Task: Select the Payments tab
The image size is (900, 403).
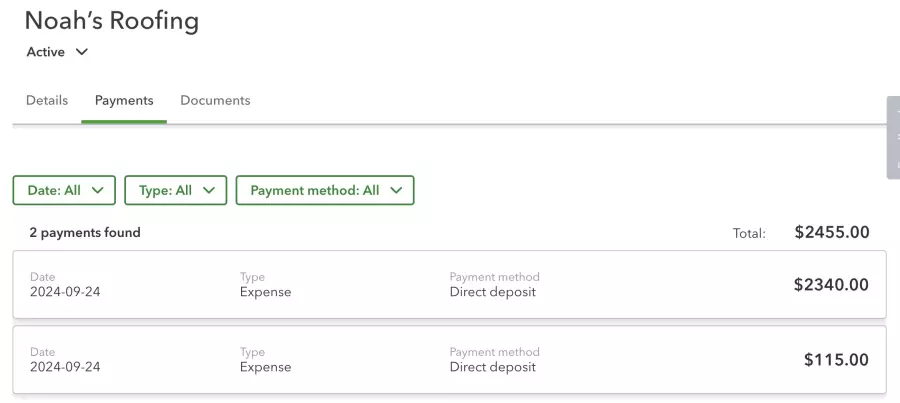Action: 124,100
